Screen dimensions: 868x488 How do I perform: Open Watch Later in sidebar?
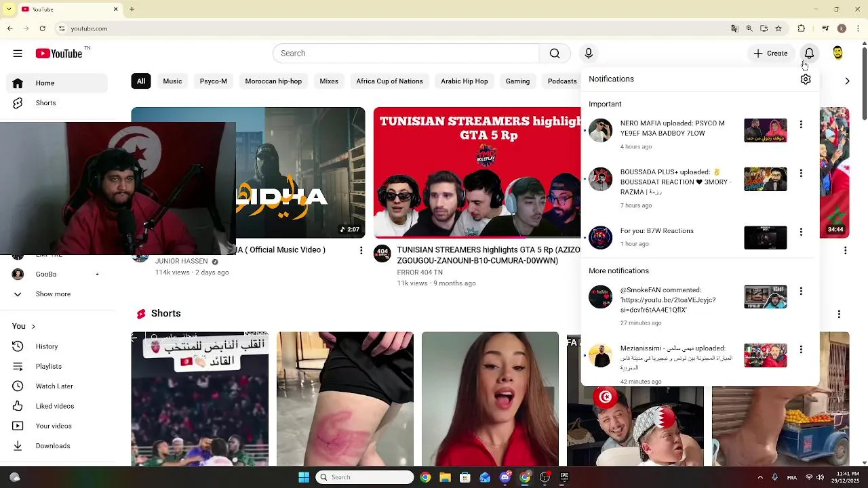point(57,386)
